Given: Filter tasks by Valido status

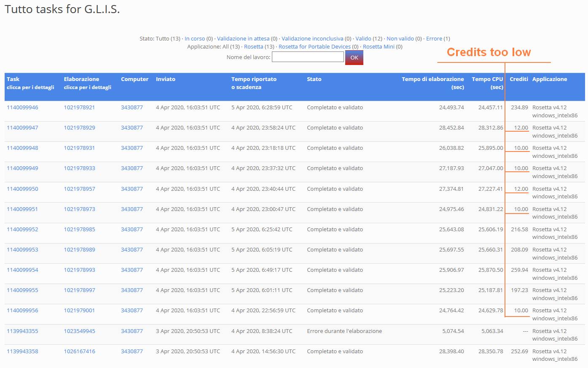Looking at the screenshot, I should 363,38.
